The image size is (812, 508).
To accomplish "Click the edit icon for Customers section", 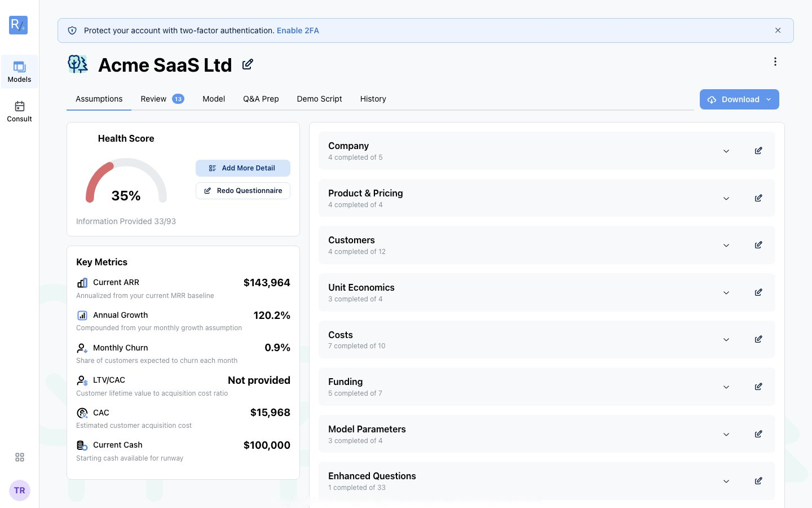I will pyautogui.click(x=758, y=245).
